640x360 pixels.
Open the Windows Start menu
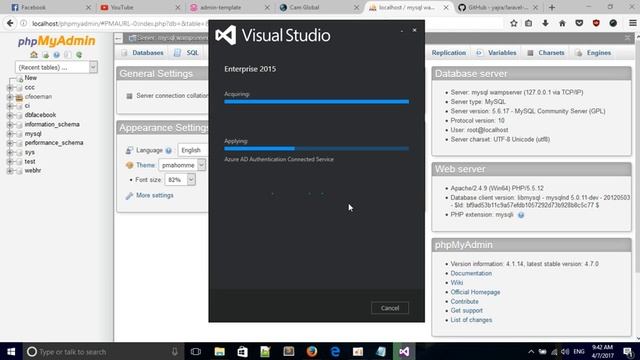click(11, 351)
